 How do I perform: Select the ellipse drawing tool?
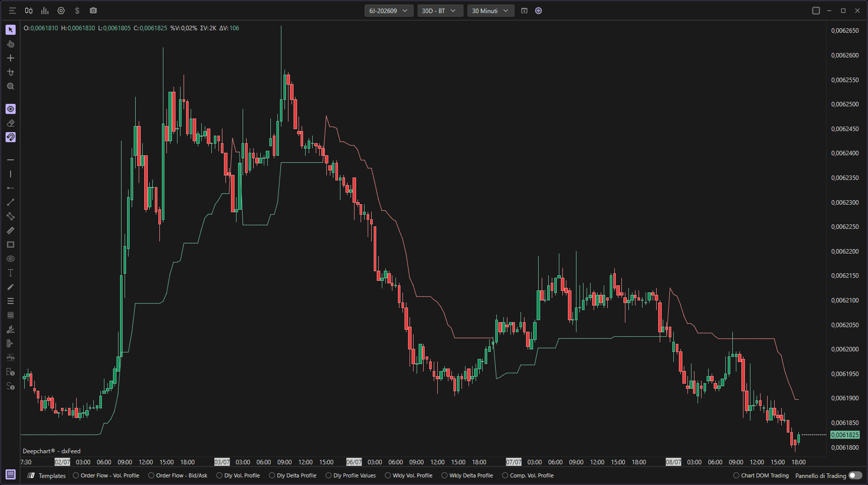coord(11,259)
